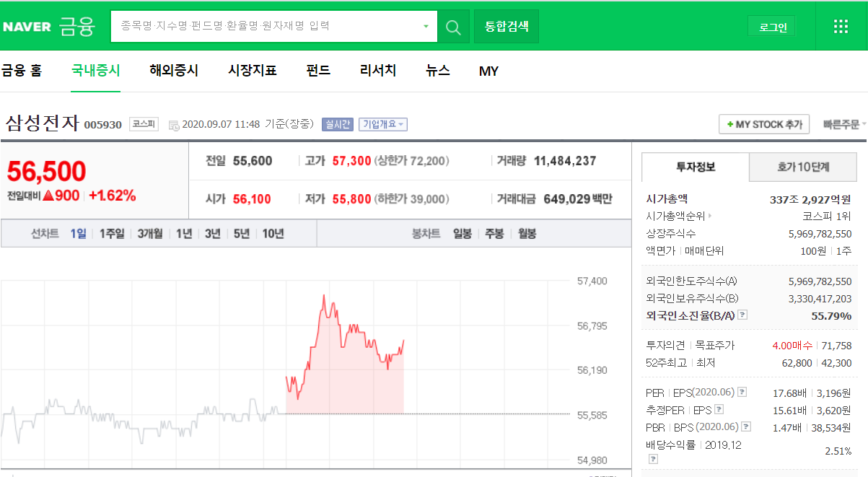This screenshot has width=868, height=477.
Task: Click the 투자의견 link
Action: 665,346
